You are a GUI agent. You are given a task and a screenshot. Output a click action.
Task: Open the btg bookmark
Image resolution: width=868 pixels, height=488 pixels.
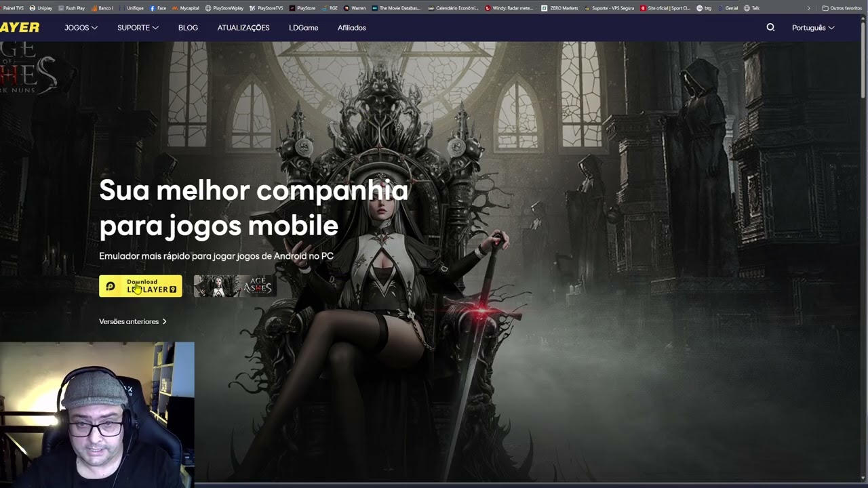coord(704,8)
